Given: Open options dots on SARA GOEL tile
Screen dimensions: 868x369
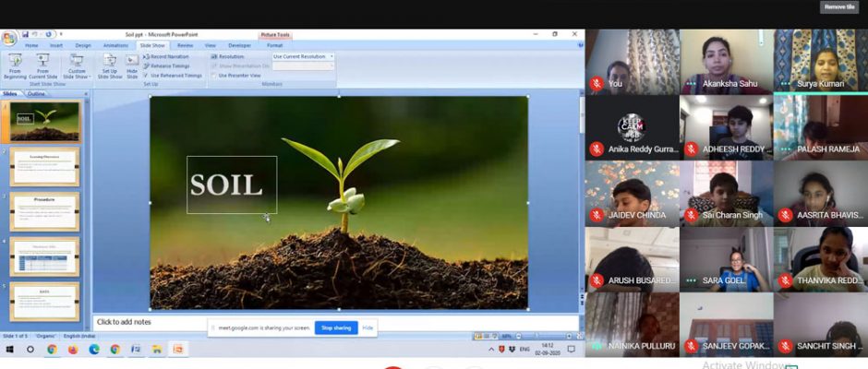Looking at the screenshot, I should 691,280.
